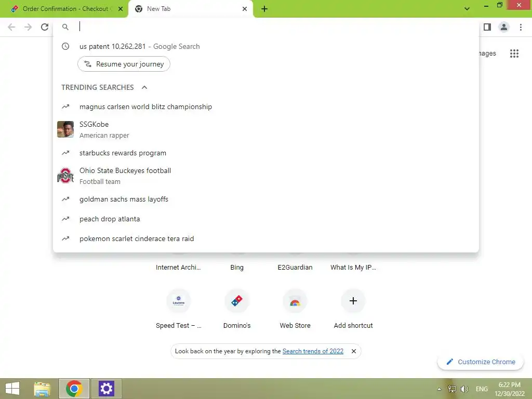
Task: Toggle the side panel icon
Action: (487, 27)
